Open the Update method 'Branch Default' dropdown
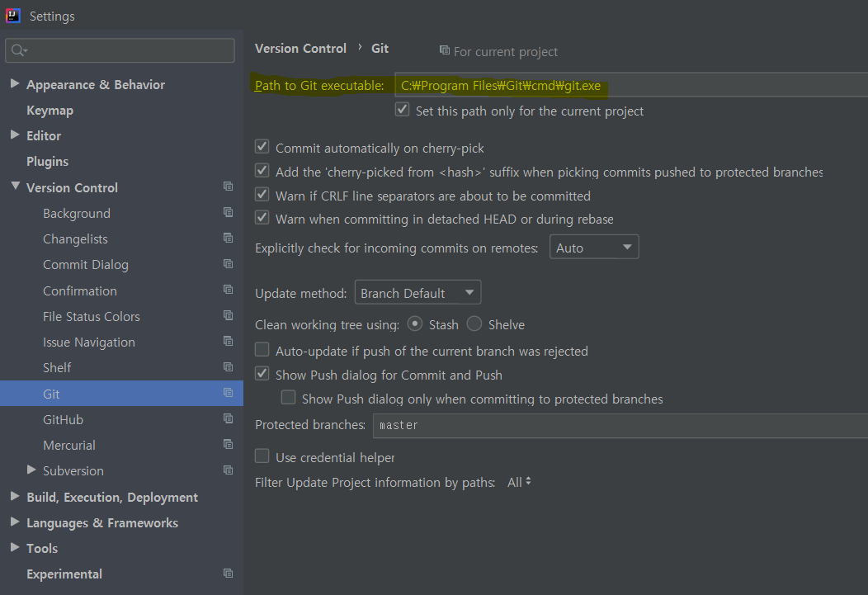The height and width of the screenshot is (595, 868). point(418,292)
